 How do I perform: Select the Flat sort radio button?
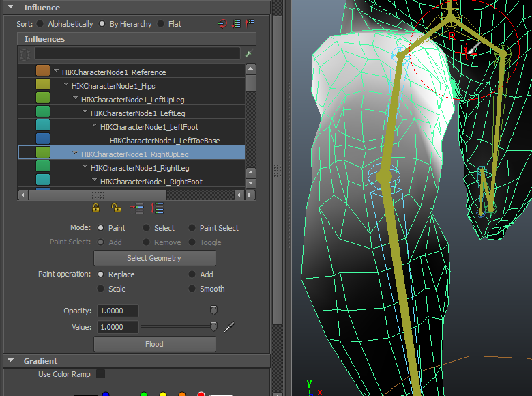coord(161,24)
